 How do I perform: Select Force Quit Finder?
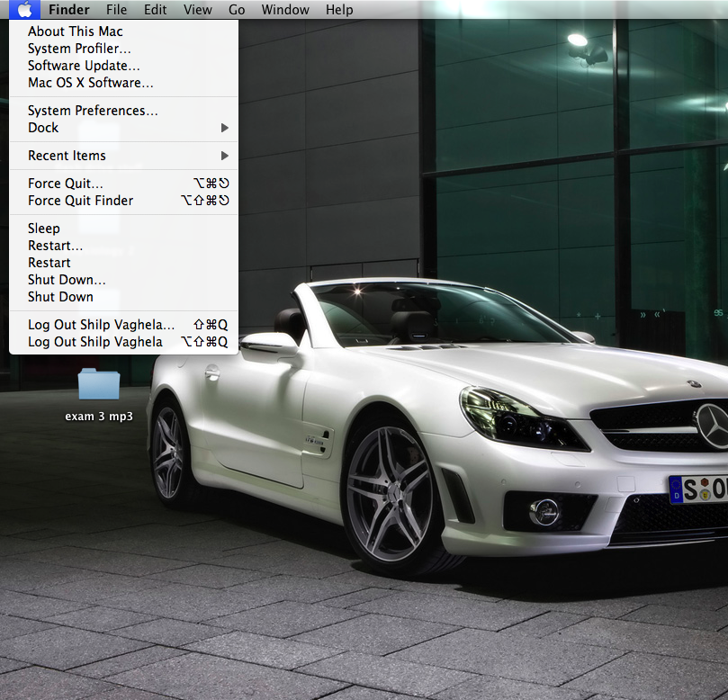click(80, 201)
